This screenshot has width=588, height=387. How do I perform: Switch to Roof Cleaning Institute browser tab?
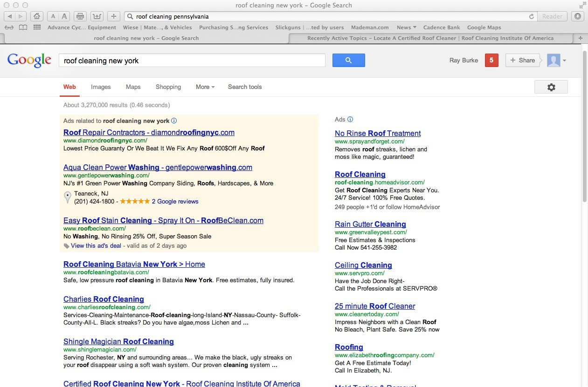click(x=430, y=38)
